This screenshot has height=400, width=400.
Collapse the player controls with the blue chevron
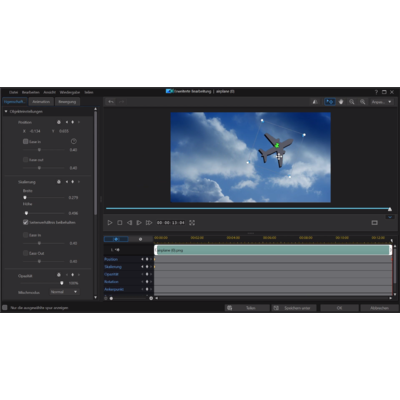390,217
